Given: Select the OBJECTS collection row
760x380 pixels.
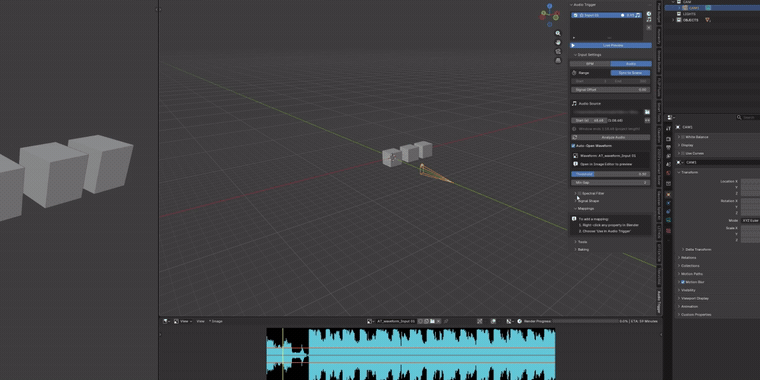Looking at the screenshot, I should click(691, 20).
